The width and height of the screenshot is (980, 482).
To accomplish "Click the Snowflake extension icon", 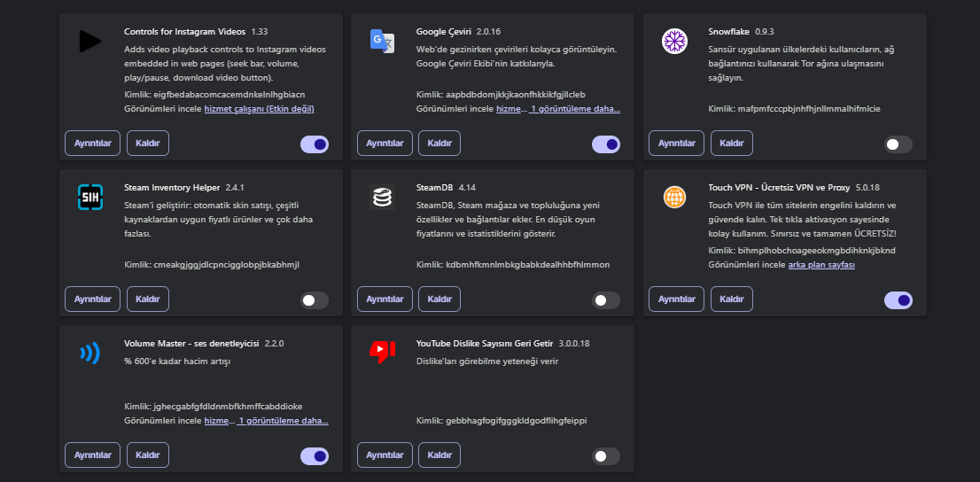I will (674, 41).
